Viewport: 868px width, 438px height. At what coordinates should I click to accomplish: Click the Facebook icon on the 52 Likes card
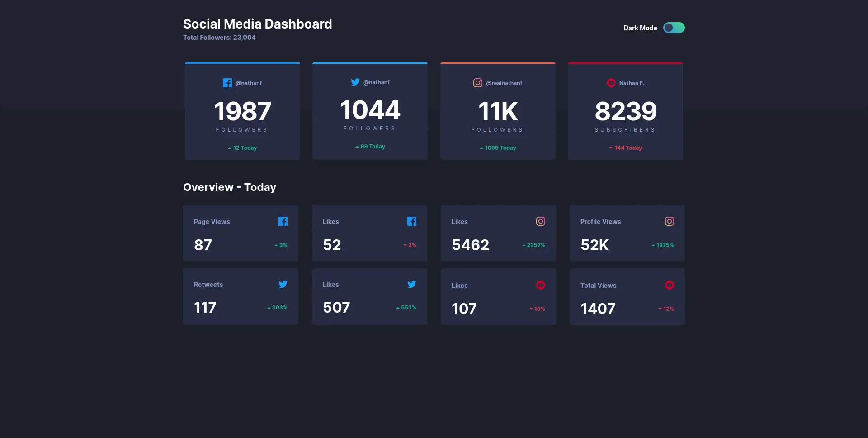point(412,221)
